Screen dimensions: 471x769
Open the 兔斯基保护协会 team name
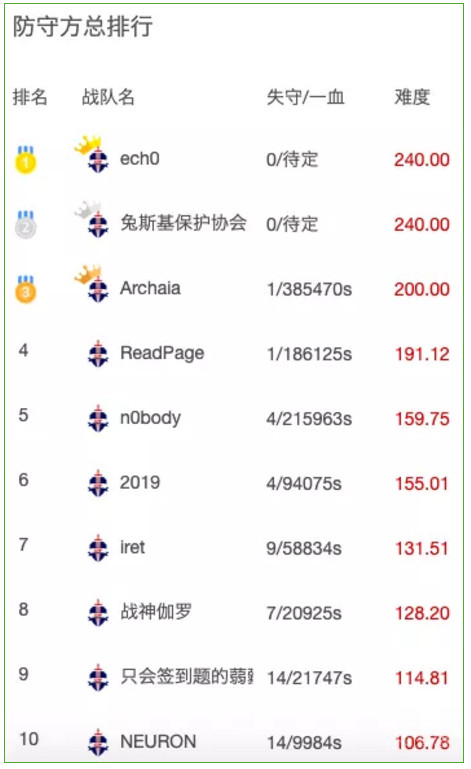(x=183, y=223)
